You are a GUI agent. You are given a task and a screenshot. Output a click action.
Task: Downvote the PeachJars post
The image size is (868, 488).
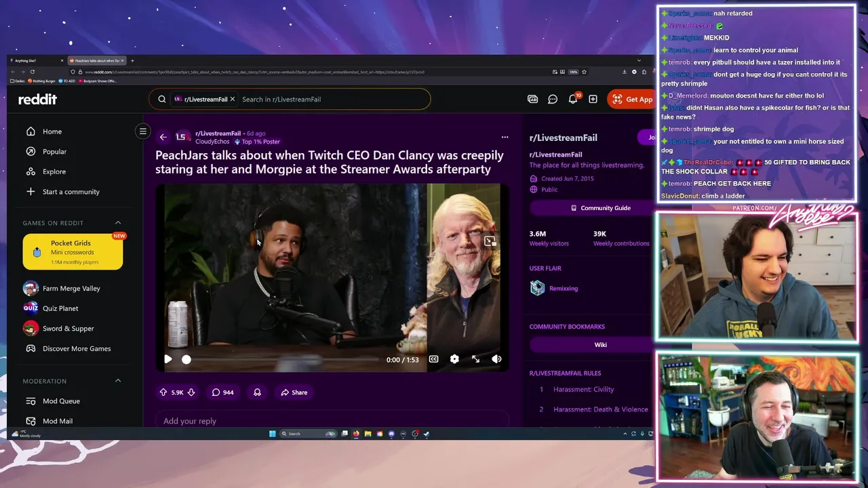(191, 392)
